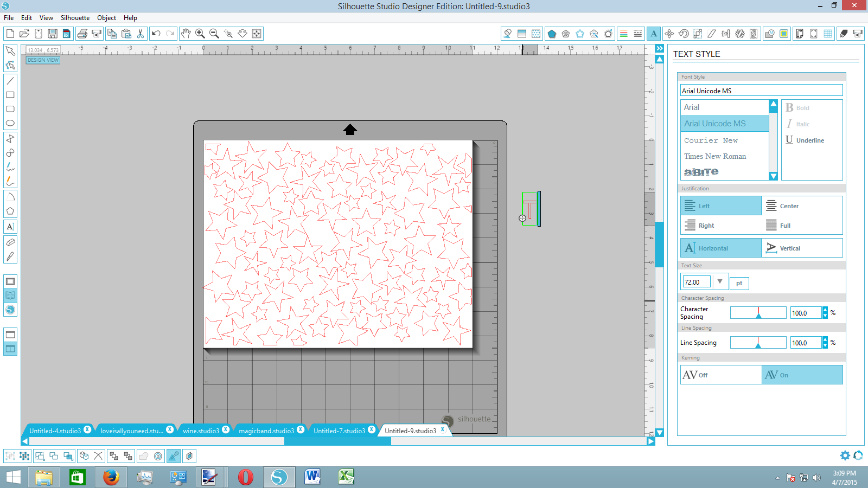The width and height of the screenshot is (868, 488).
Task: Click the pt unit button
Action: (739, 283)
